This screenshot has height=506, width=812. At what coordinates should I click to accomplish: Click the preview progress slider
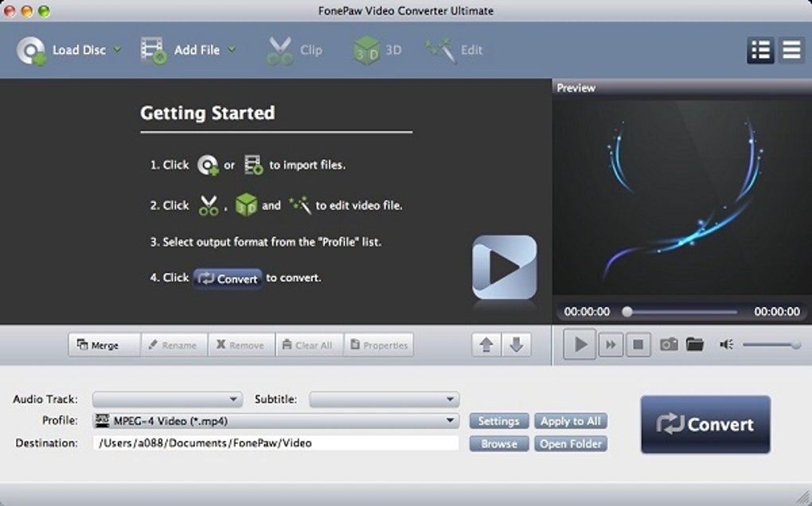(x=681, y=311)
